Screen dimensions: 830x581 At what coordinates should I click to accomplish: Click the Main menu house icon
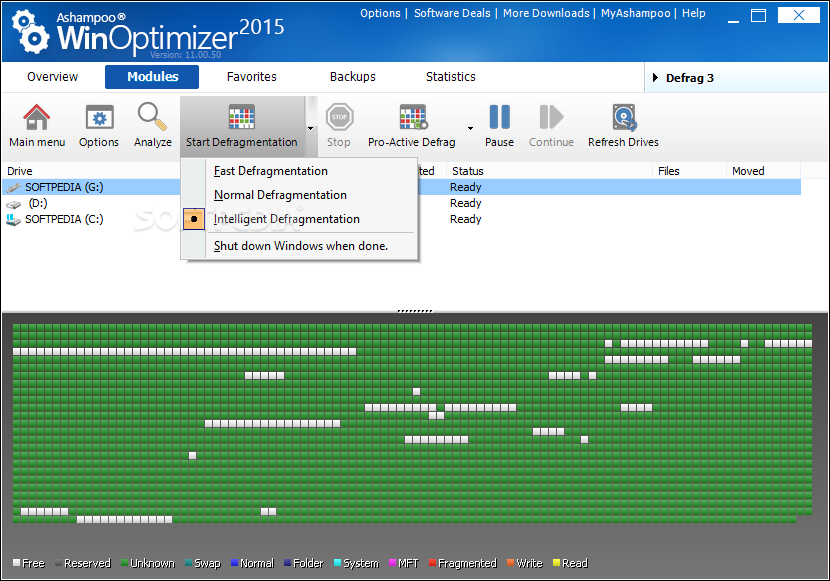click(x=37, y=117)
